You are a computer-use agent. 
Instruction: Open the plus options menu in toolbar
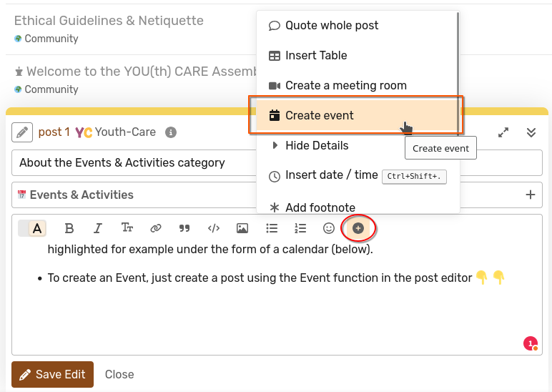tap(358, 228)
